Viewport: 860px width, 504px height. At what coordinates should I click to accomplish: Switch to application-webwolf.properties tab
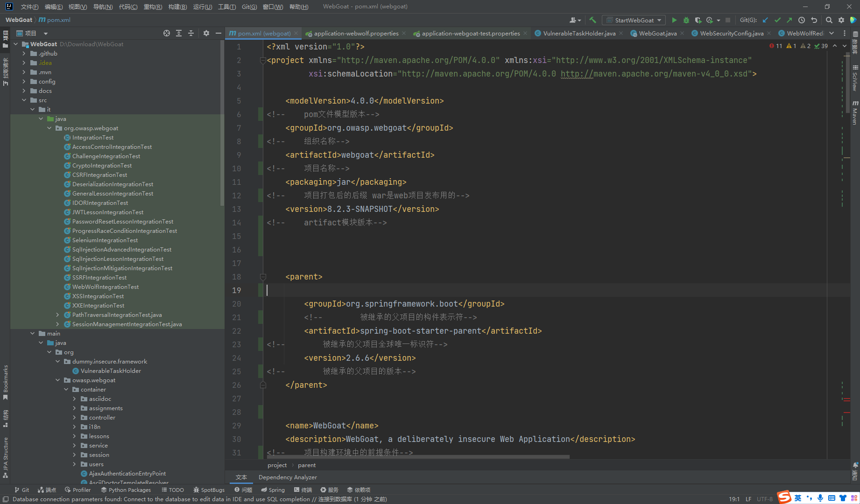pos(356,33)
